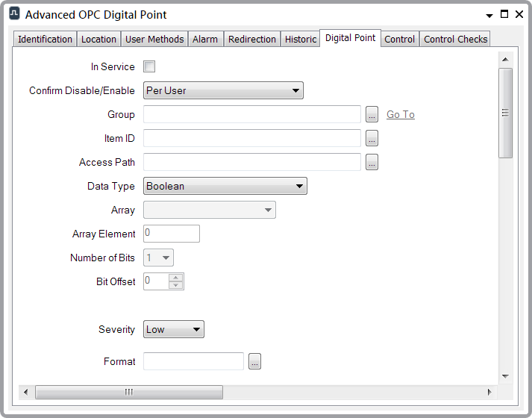The width and height of the screenshot is (532, 418).
Task: Click the vertical scrollbar down arrow
Action: click(505, 375)
